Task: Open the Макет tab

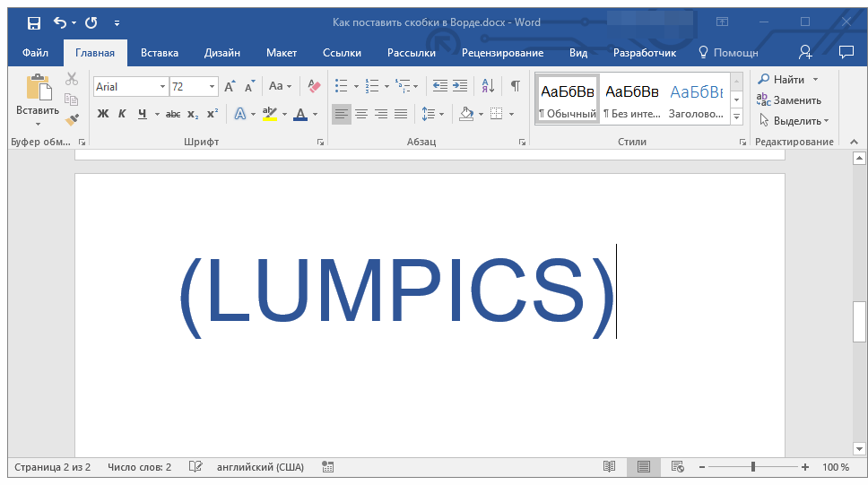Action: (x=282, y=53)
